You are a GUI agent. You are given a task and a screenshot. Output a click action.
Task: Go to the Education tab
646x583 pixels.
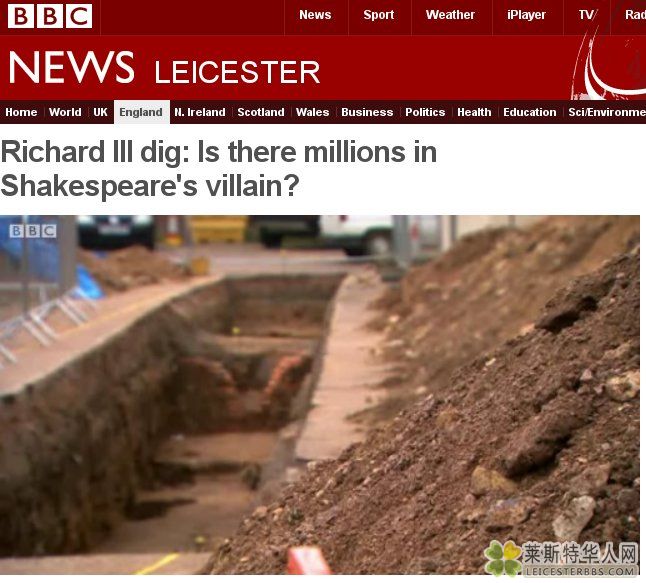[529, 112]
